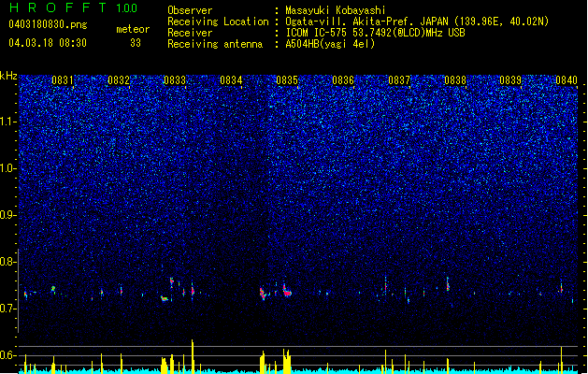Click the Receiver label
Viewport: 588px width, 374px height.
[x=190, y=33]
